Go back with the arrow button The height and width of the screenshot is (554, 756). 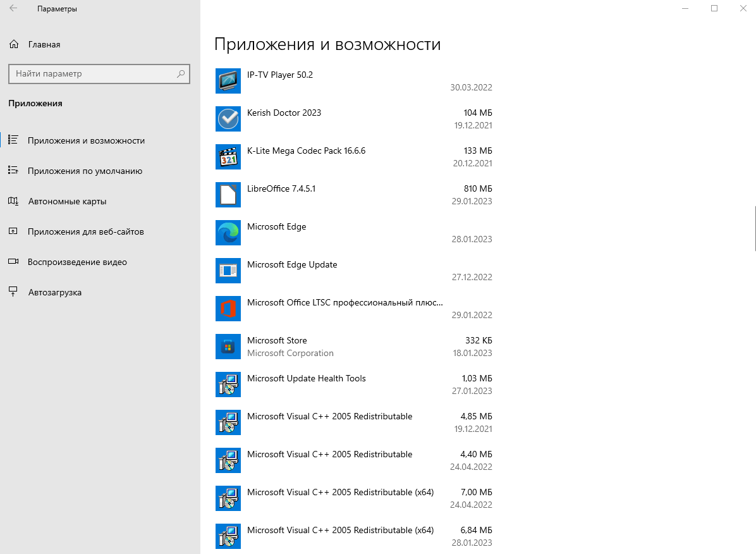(x=13, y=8)
